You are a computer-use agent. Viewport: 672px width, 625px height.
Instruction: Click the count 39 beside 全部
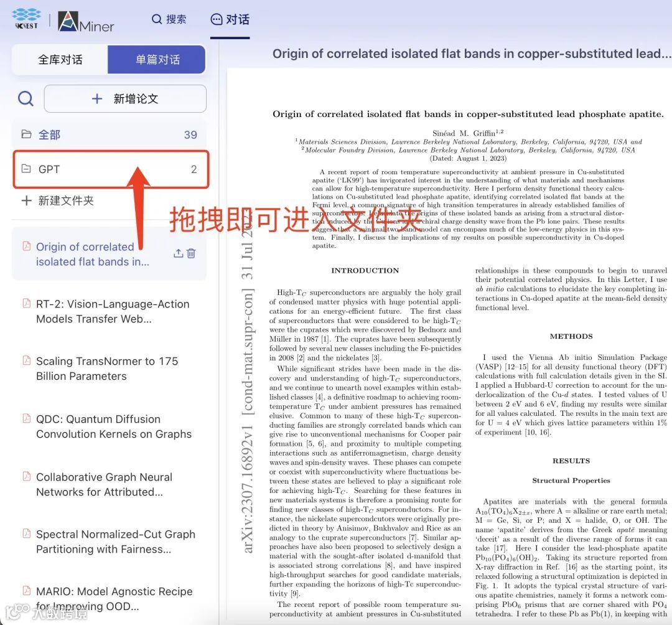pyautogui.click(x=191, y=134)
